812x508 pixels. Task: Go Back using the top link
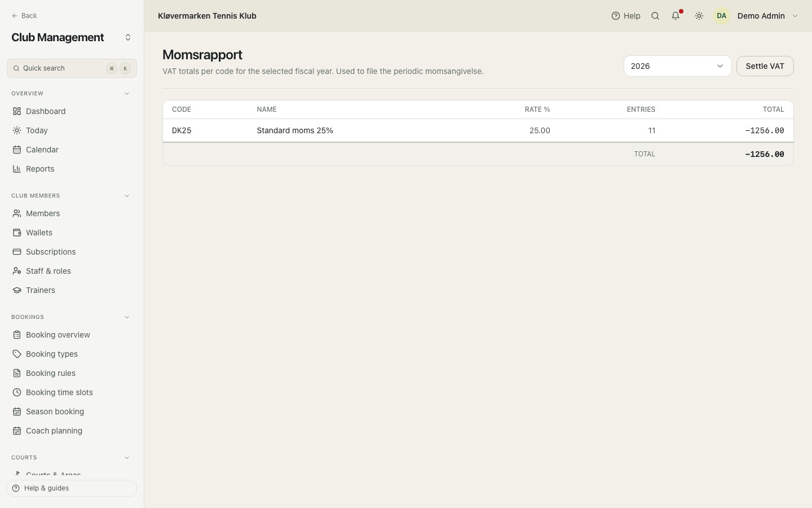pyautogui.click(x=24, y=16)
